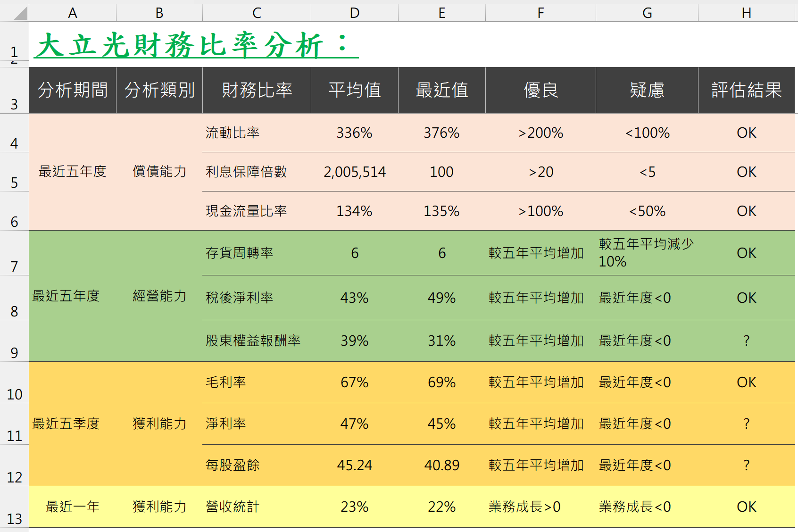Select column C header
The width and height of the screenshot is (798, 532).
pyautogui.click(x=257, y=13)
